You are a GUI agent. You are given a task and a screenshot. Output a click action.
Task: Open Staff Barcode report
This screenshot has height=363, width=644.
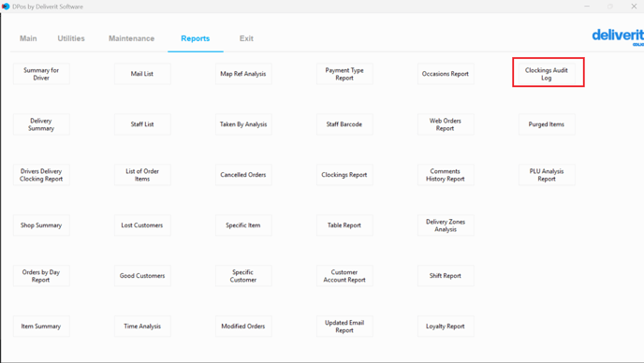pos(344,124)
